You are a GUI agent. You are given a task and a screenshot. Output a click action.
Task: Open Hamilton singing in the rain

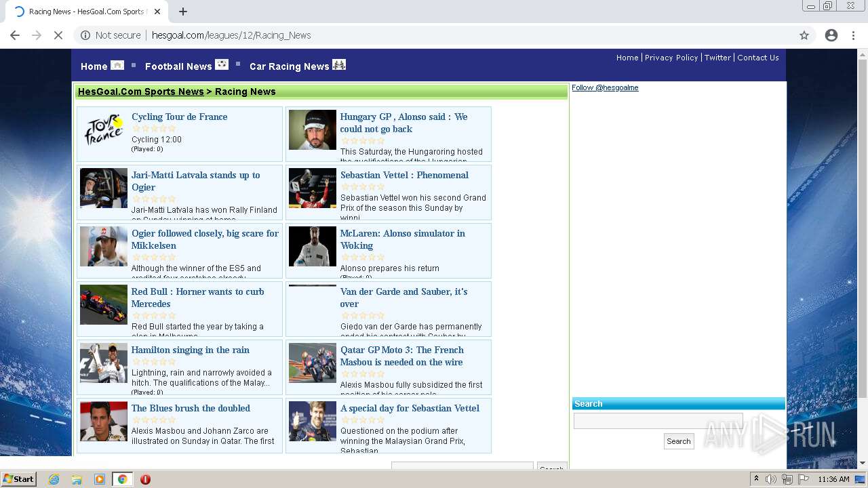point(191,350)
